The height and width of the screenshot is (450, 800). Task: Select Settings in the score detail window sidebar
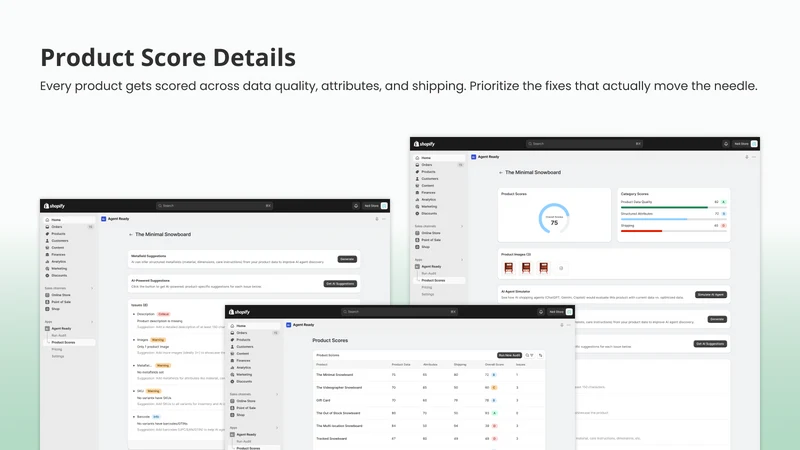(428, 294)
